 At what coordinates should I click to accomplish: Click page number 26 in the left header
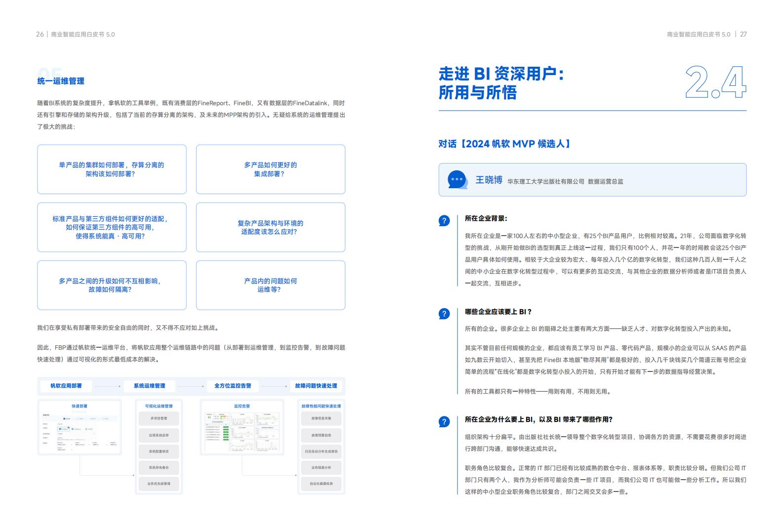(x=40, y=34)
